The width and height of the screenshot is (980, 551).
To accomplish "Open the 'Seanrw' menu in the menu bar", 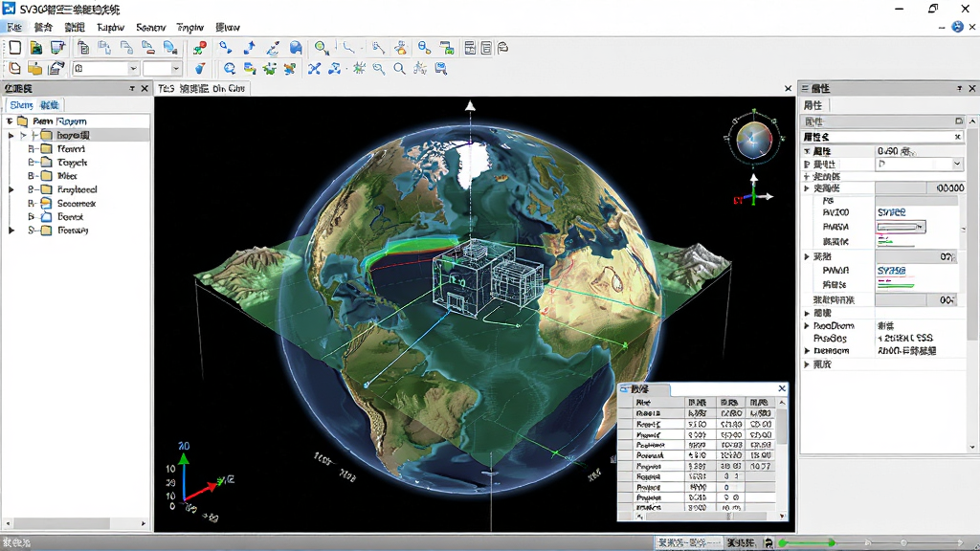I will pos(150,28).
